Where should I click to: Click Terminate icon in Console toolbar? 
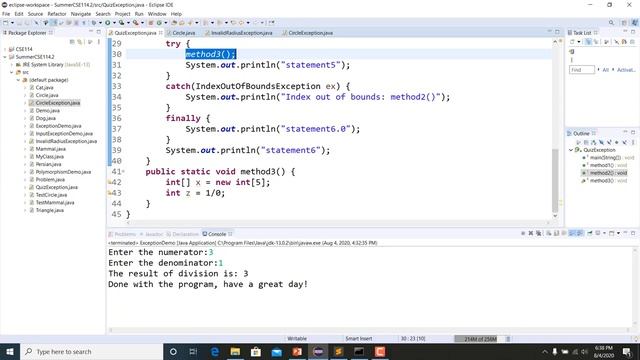[523, 233]
